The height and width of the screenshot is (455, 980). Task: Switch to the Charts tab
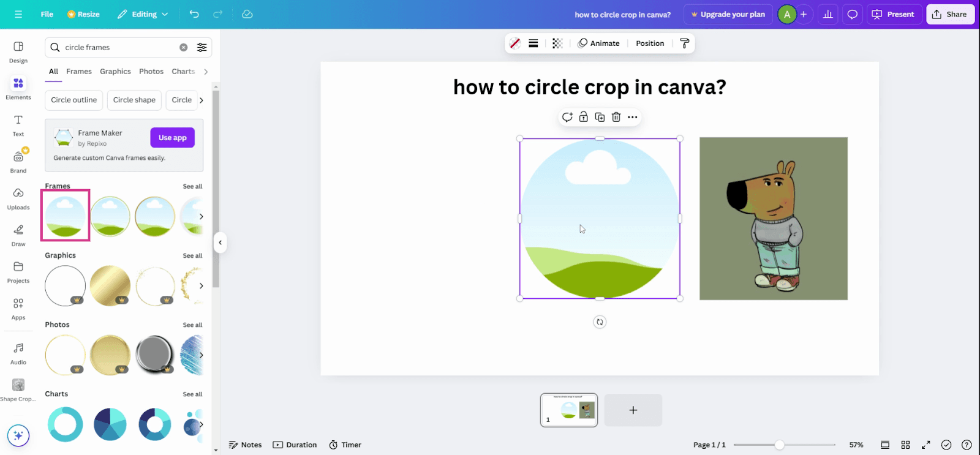point(183,72)
